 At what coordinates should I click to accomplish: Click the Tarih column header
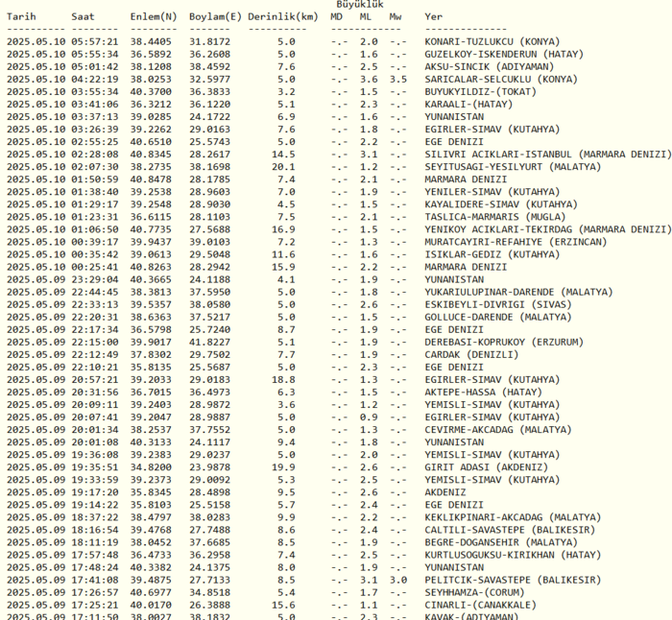pos(21,16)
